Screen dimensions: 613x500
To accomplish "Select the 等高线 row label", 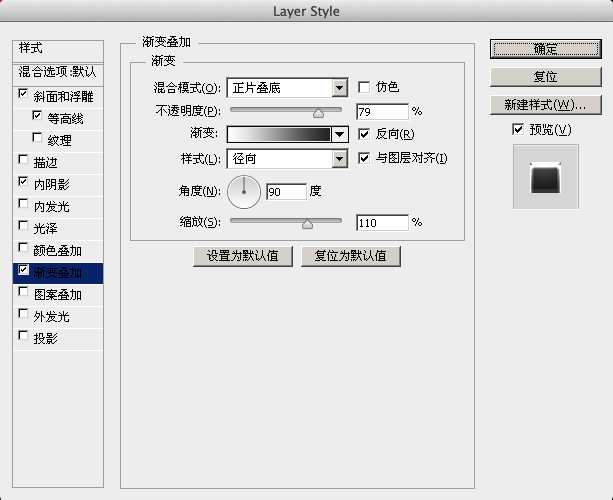I will 65,118.
